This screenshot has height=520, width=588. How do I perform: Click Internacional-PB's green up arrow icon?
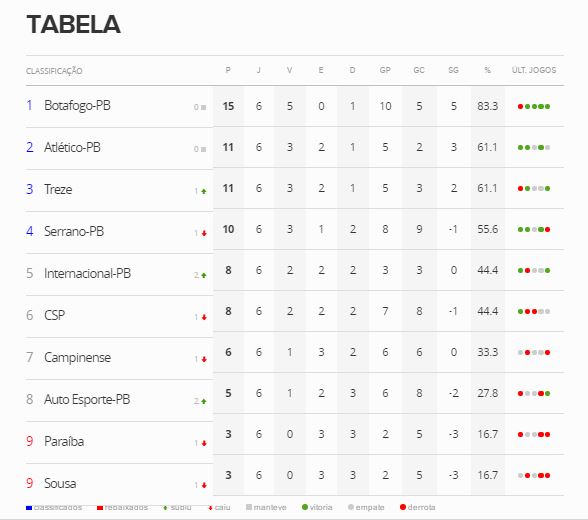click(204, 275)
